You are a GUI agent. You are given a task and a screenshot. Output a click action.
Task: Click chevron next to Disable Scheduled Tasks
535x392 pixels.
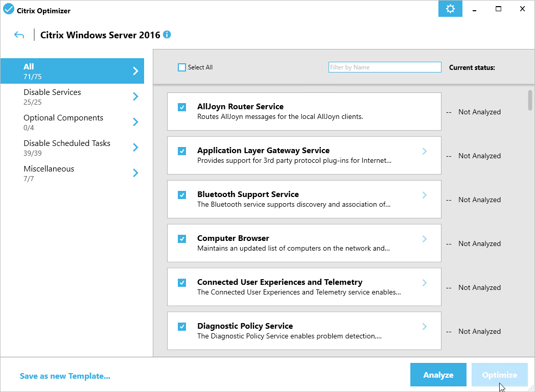pos(135,148)
